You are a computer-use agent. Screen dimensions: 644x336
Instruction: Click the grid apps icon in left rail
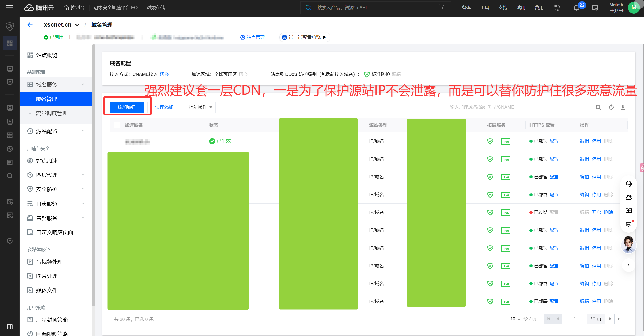[10, 43]
